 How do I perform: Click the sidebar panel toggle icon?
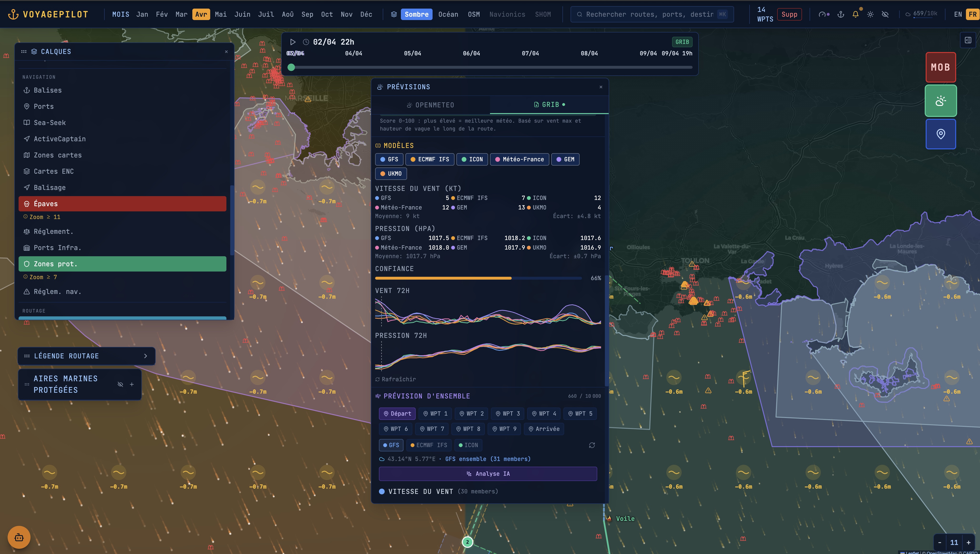pos(968,40)
